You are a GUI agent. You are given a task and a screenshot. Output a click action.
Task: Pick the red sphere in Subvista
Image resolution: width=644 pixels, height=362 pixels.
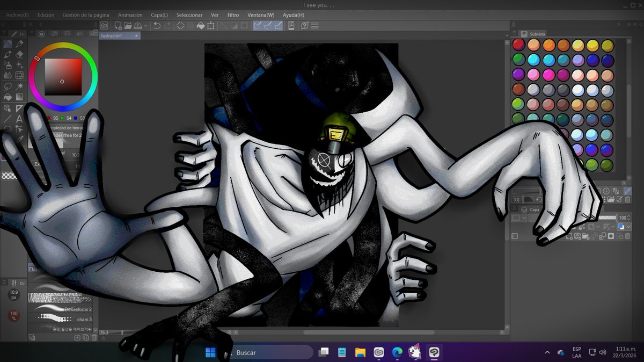(518, 45)
